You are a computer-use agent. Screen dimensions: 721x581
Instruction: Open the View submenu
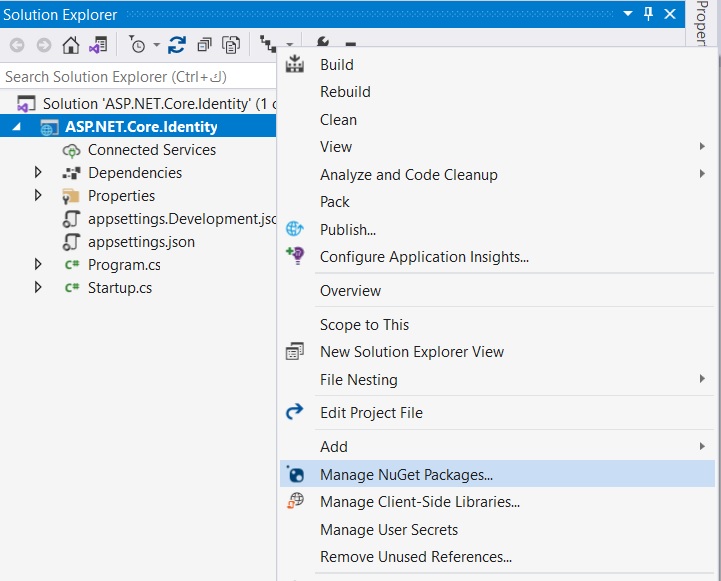tap(497, 147)
